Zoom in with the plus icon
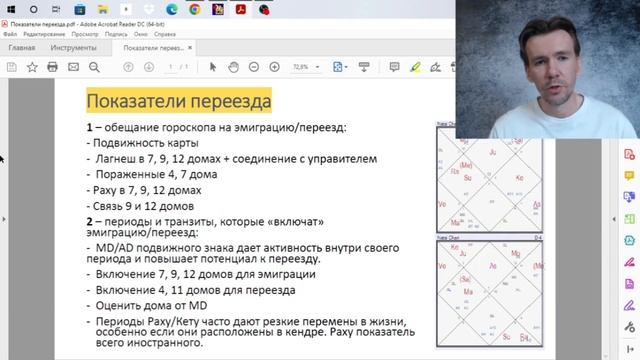 click(x=275, y=67)
